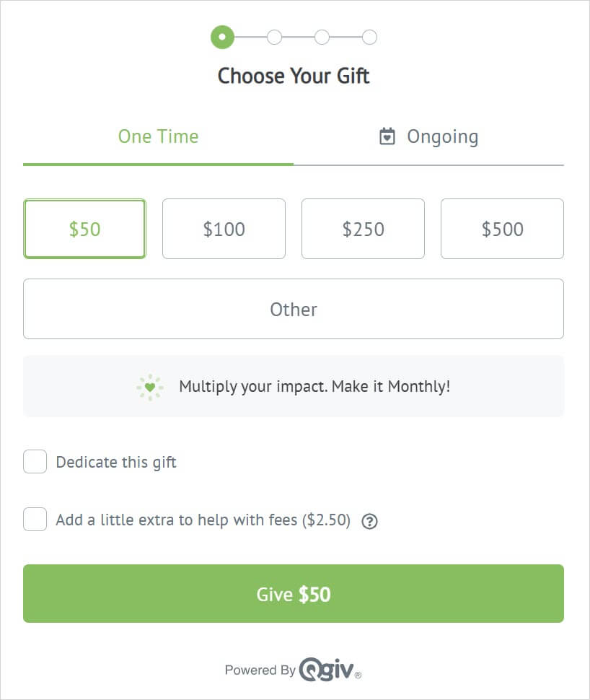Click the sparkling heart icon in monthly banner
The height and width of the screenshot is (700, 590).
click(x=150, y=387)
